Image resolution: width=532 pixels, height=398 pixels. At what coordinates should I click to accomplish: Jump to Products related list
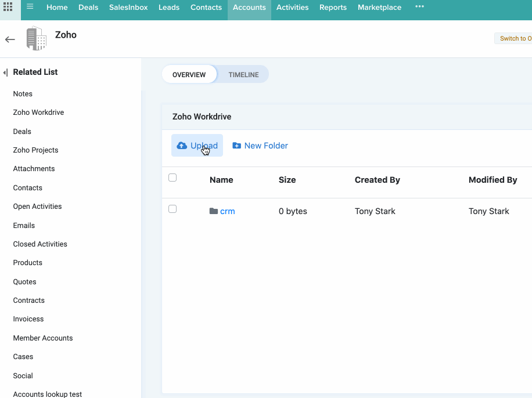27,263
